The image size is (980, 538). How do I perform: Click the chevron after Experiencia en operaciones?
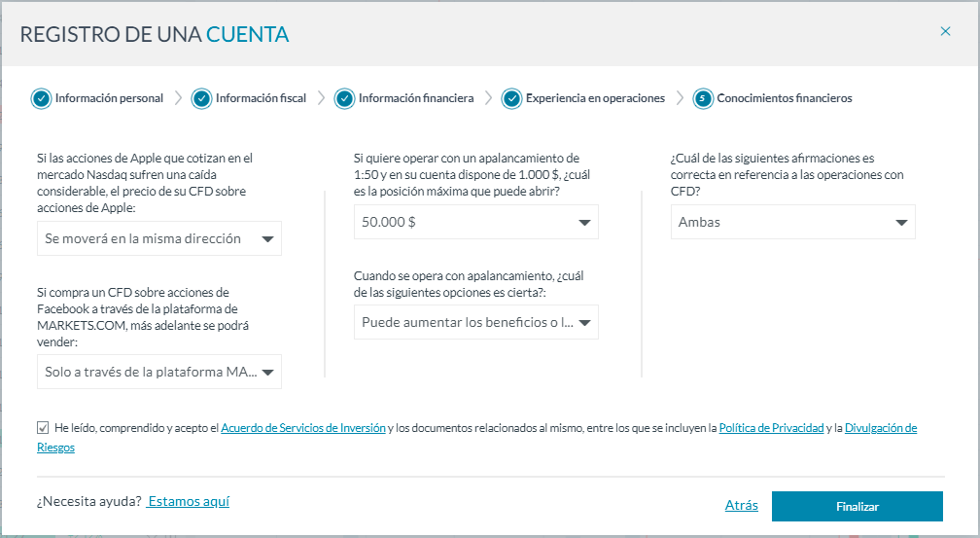[680, 98]
